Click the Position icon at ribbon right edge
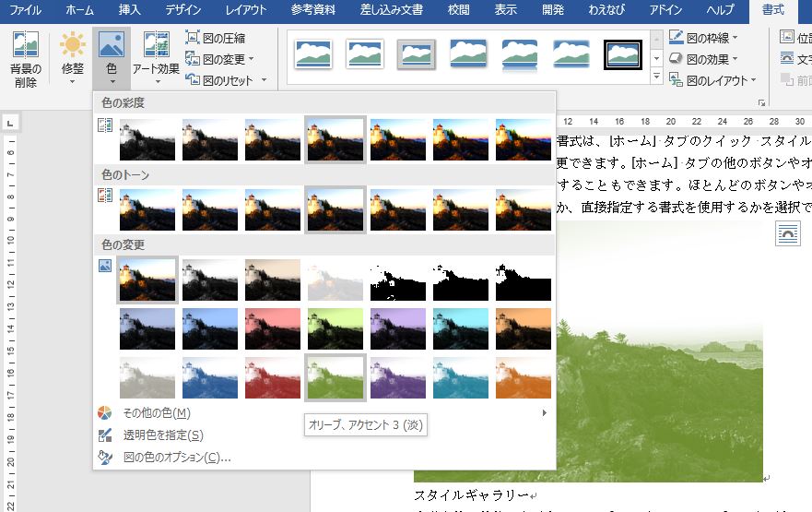Viewport: 812px width, 512px height. (x=786, y=37)
